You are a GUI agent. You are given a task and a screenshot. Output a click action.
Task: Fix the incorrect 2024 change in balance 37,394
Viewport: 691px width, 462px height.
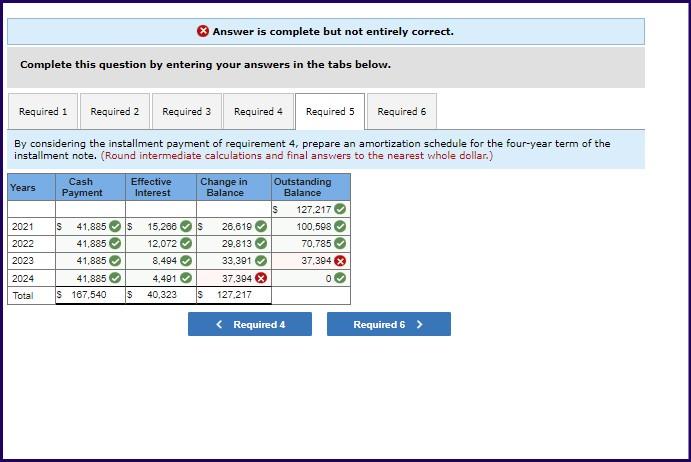point(234,278)
